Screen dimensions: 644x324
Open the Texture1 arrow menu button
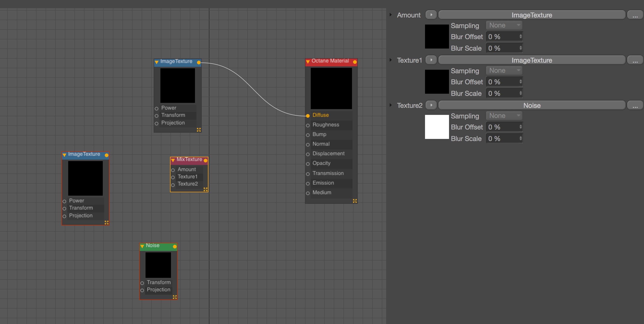click(x=431, y=60)
